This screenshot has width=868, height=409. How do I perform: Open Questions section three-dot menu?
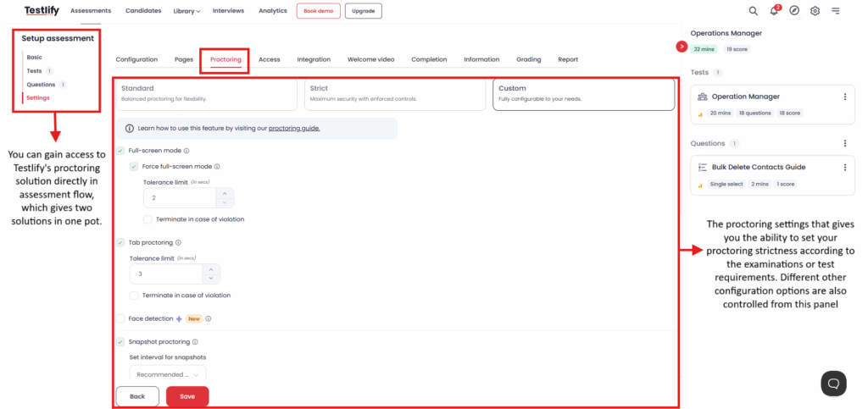pos(845,143)
